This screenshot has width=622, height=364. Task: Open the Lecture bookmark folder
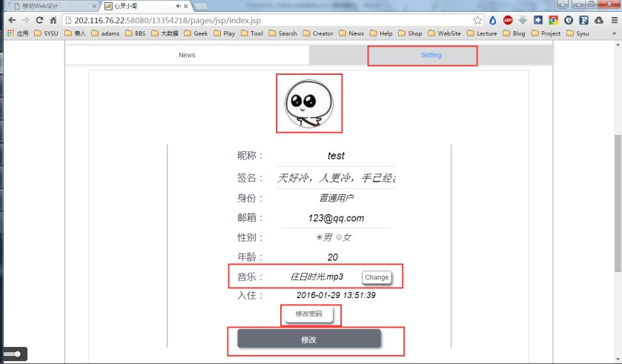[482, 33]
